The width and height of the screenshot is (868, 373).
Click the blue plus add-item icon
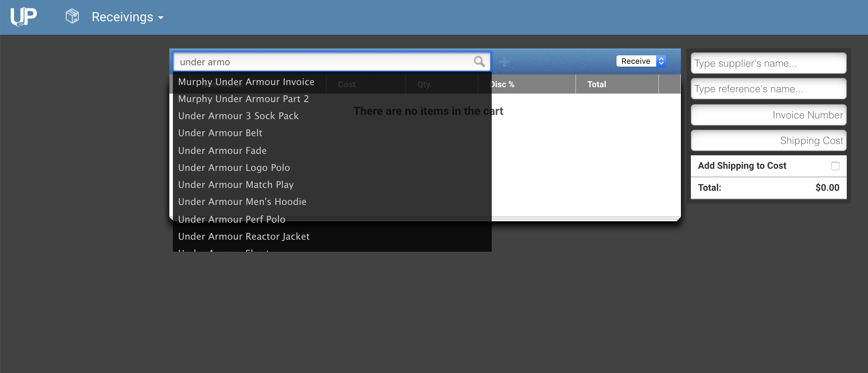point(504,62)
